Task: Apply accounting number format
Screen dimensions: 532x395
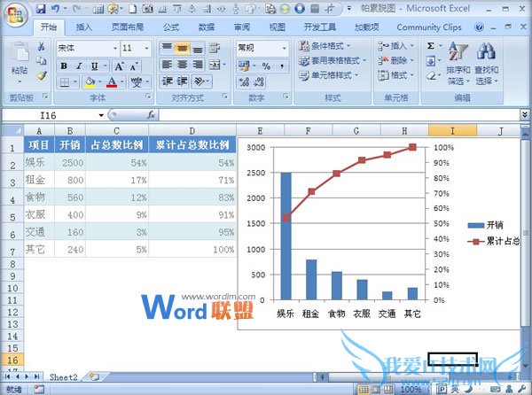Action: pyautogui.click(x=244, y=66)
